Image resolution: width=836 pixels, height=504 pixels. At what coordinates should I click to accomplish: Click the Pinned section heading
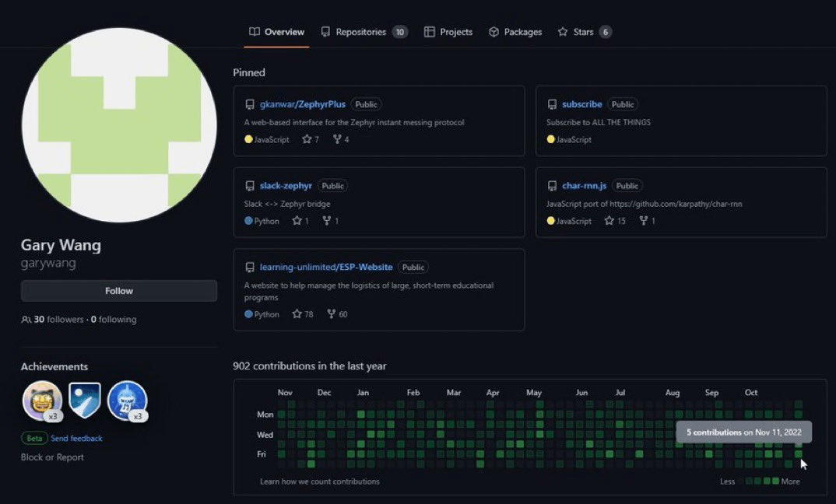[x=249, y=72]
